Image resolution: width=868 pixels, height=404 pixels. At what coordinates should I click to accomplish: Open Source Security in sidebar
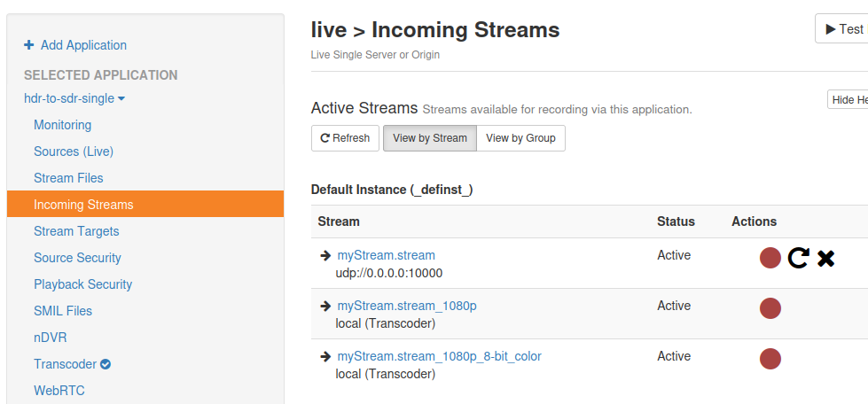coord(77,258)
